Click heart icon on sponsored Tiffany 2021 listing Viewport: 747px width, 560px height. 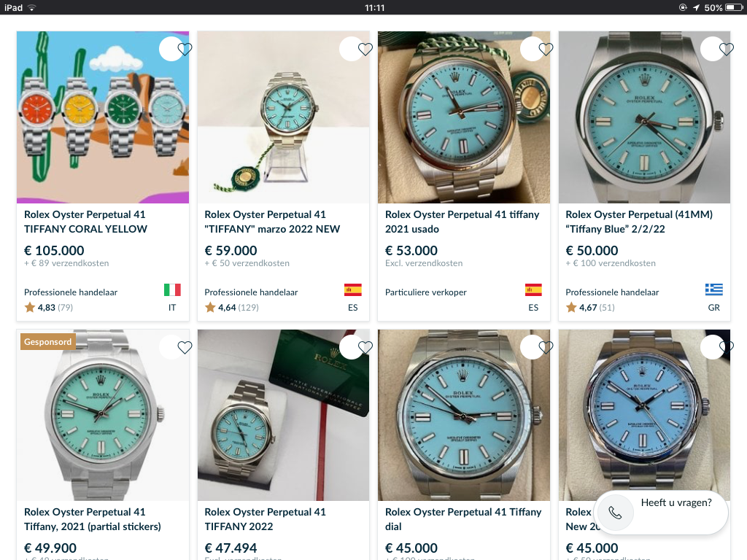click(185, 348)
